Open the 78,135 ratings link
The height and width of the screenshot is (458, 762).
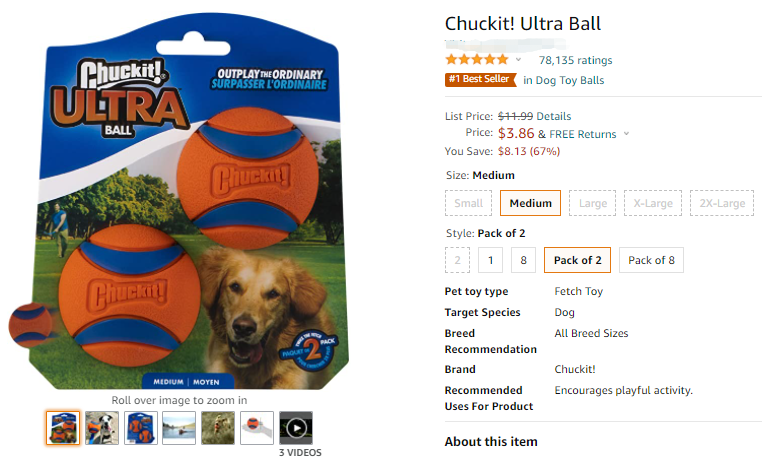[x=575, y=60]
